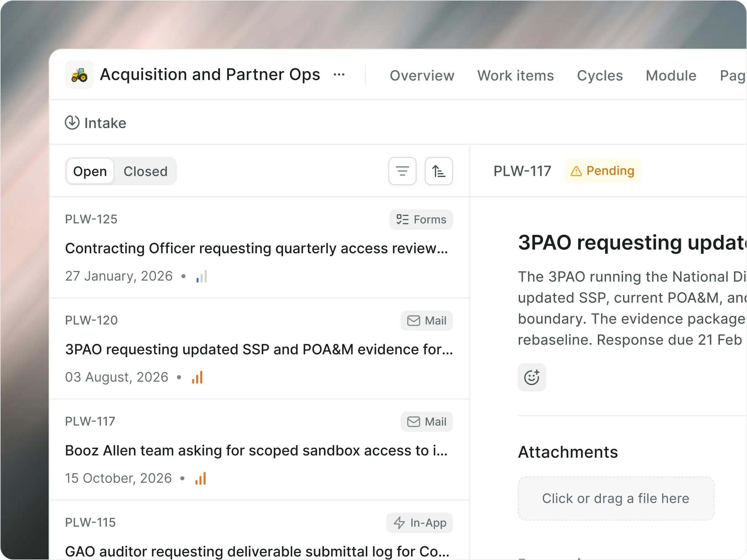This screenshot has height=560, width=747.
Task: Click the priority bars icon on PLW-125
Action: pyautogui.click(x=202, y=276)
